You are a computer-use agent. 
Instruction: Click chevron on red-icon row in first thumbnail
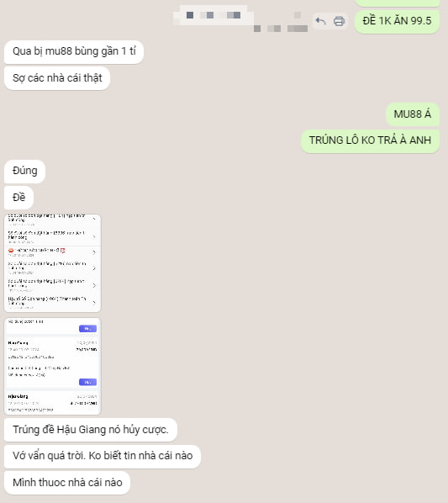tap(94, 252)
